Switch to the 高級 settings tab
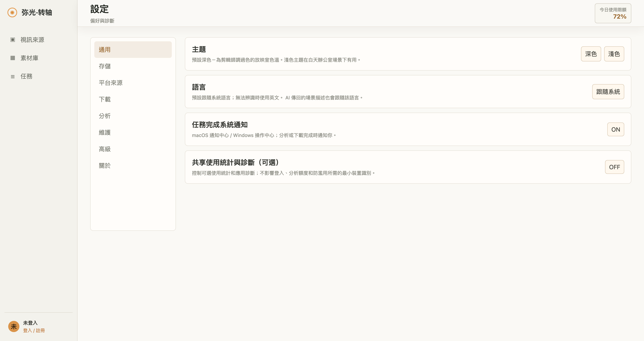Viewport: 644px width, 341px height. click(x=133, y=149)
